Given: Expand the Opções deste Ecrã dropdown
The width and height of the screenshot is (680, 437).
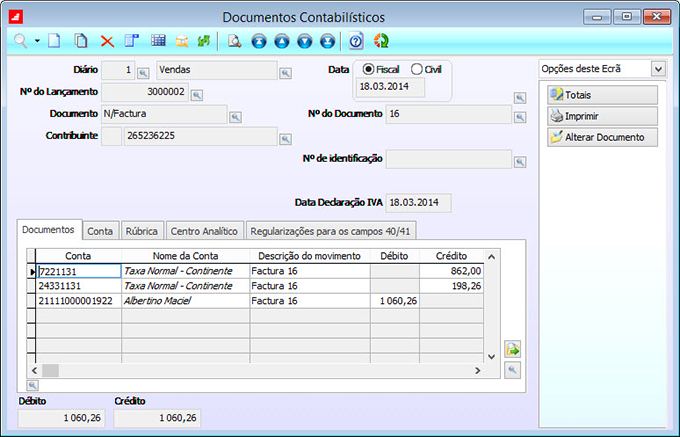Looking at the screenshot, I should (657, 69).
